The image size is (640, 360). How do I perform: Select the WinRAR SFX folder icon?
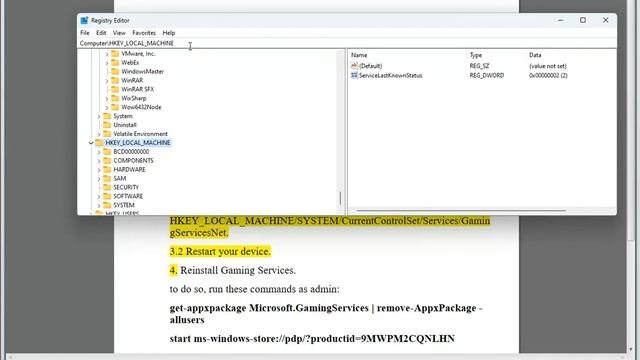coord(115,89)
